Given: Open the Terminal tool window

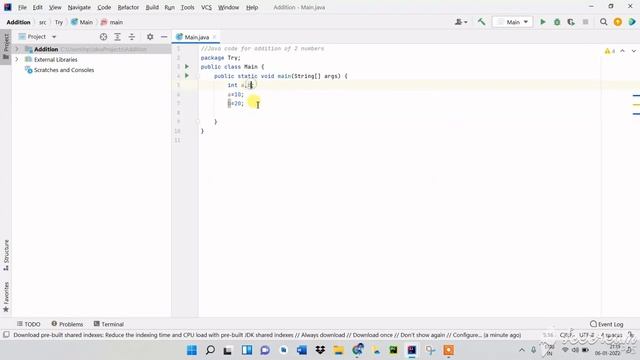Looking at the screenshot, I should click(x=109, y=324).
